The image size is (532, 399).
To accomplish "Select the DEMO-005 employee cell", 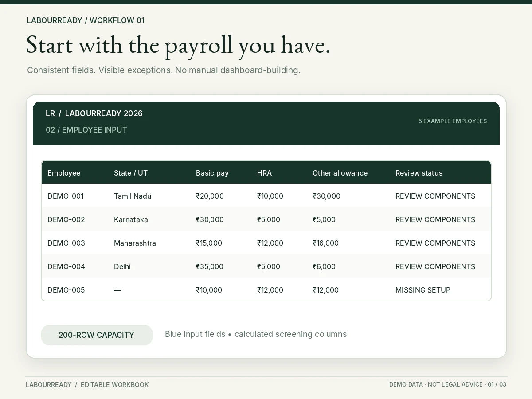I will coord(66,290).
